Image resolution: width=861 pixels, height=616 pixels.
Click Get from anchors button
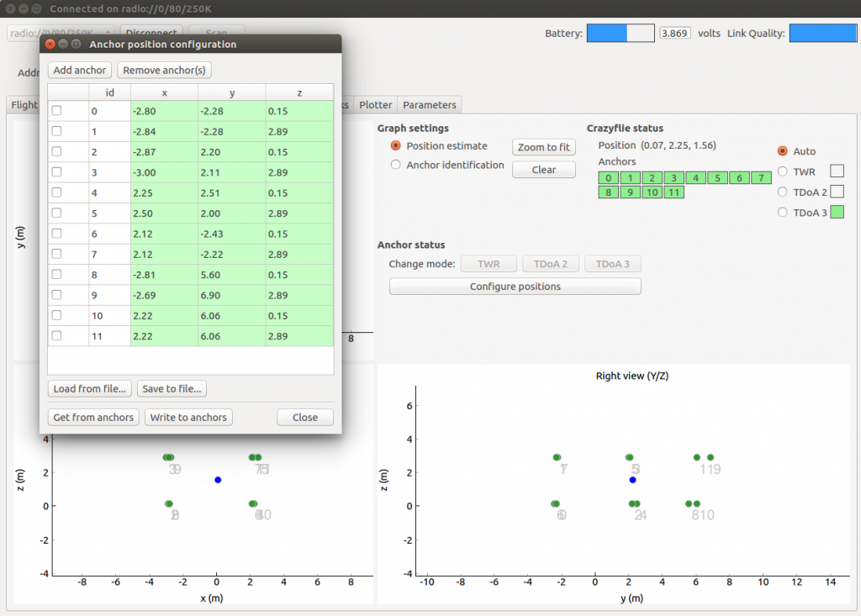(x=93, y=418)
